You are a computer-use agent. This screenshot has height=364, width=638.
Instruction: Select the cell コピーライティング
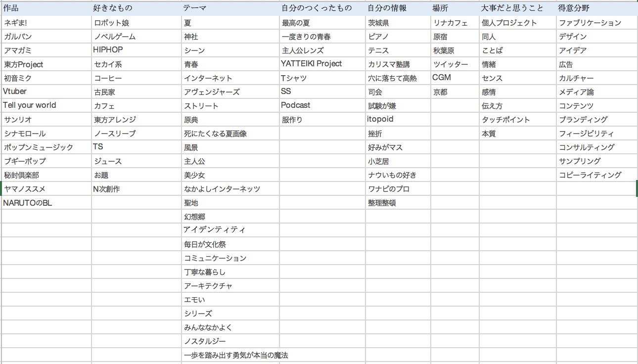(597, 175)
